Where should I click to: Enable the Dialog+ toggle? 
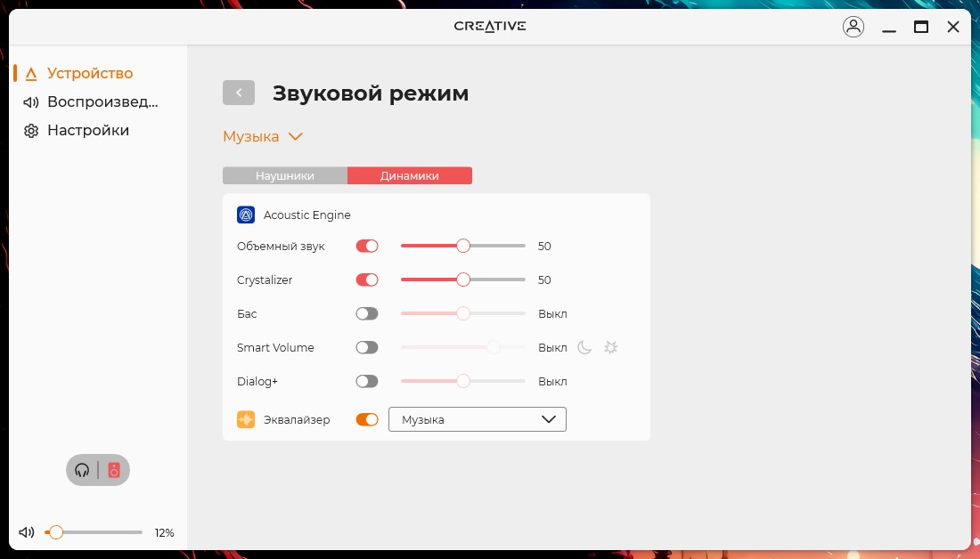pyautogui.click(x=367, y=381)
